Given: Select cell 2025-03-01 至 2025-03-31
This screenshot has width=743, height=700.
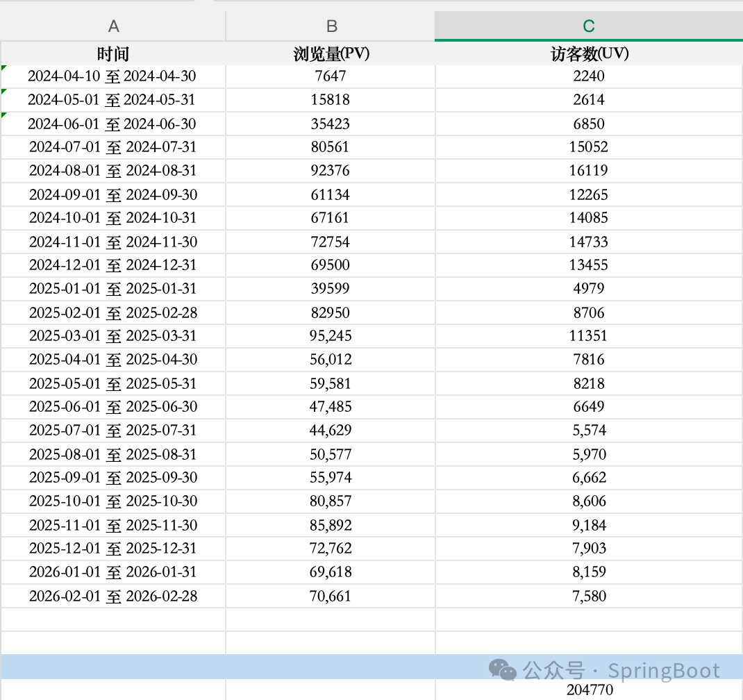Looking at the screenshot, I should (113, 336).
